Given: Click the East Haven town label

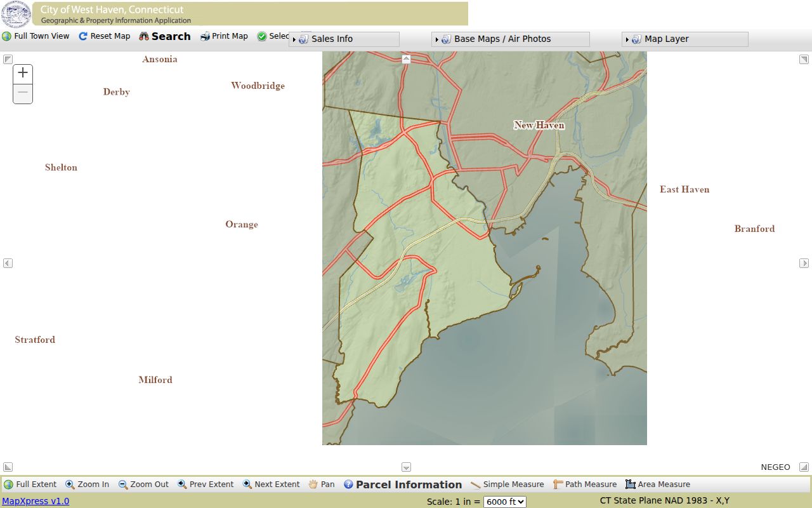Looking at the screenshot, I should tap(684, 189).
